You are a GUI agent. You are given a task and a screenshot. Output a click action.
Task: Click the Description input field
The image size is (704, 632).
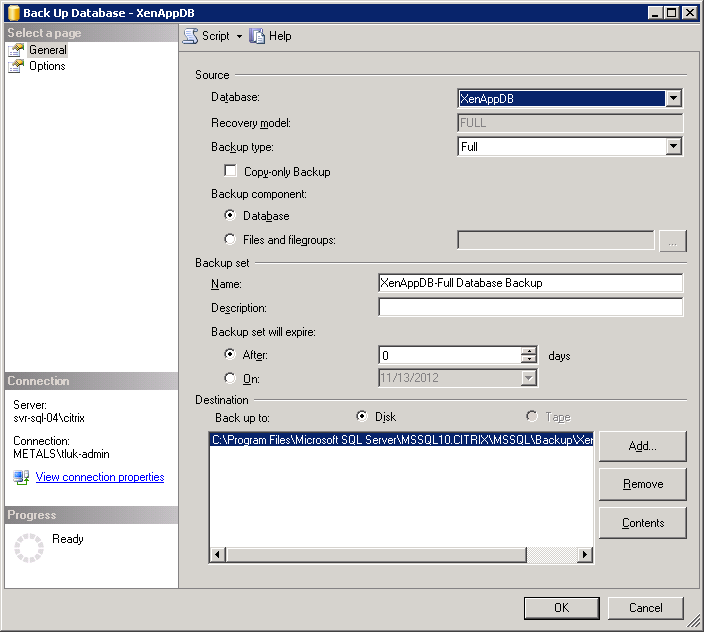tap(530, 307)
